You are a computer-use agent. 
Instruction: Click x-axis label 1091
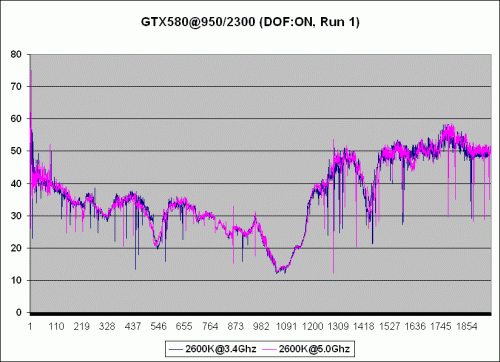click(287, 326)
